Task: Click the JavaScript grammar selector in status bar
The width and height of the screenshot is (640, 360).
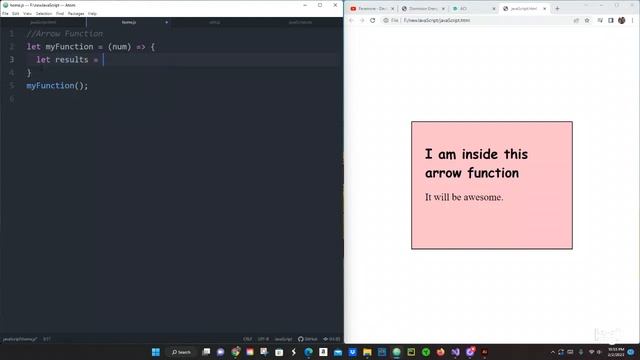Action: (283, 339)
